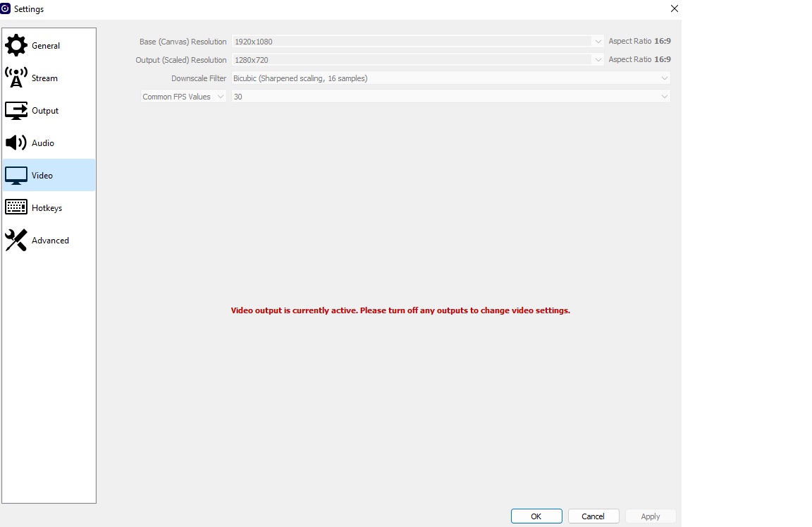Image resolution: width=812 pixels, height=527 pixels.
Task: Expand the FPS value dropdown showing 30
Action: (450, 97)
